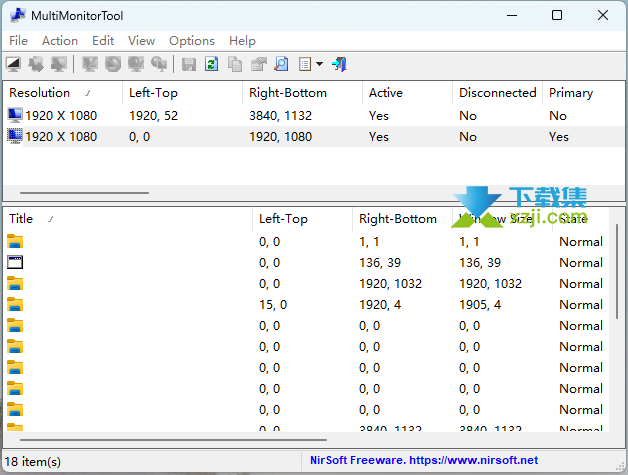Click the Exit door toolbar icon
The width and height of the screenshot is (628, 475).
(339, 64)
